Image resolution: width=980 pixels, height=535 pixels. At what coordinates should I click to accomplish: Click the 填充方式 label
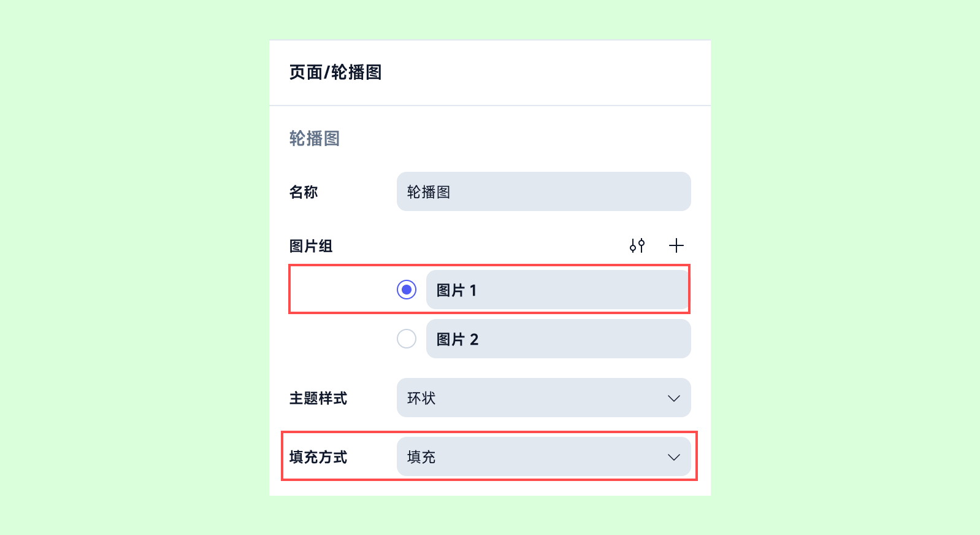[x=318, y=457]
